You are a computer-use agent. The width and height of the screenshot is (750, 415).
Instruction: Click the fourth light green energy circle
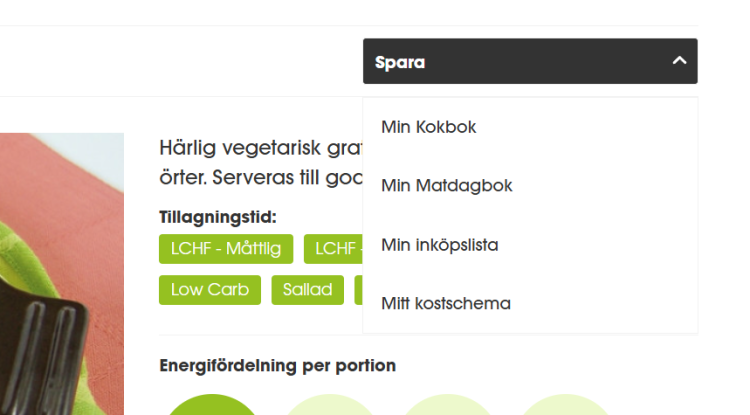pos(565,406)
